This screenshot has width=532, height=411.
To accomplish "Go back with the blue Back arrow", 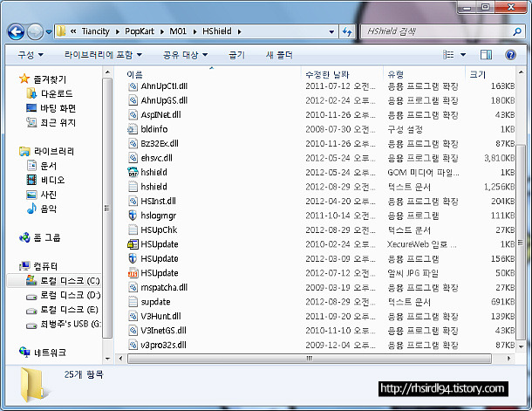I will tap(16, 32).
